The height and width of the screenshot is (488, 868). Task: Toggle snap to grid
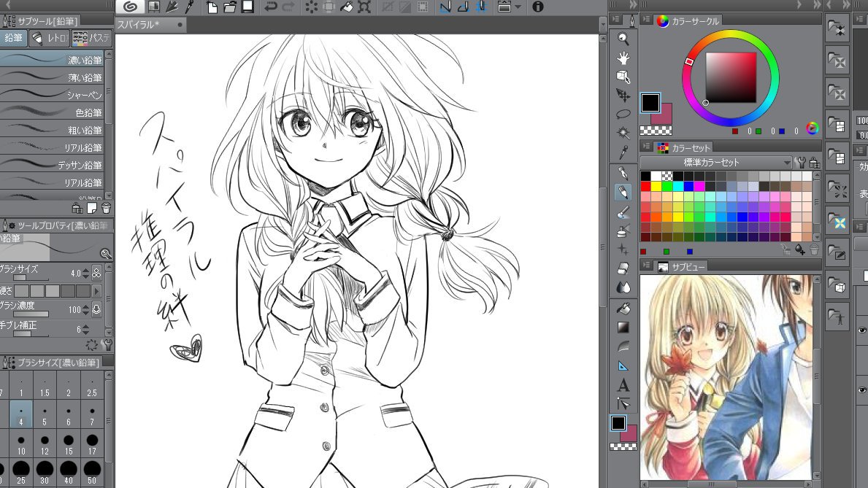tap(480, 7)
